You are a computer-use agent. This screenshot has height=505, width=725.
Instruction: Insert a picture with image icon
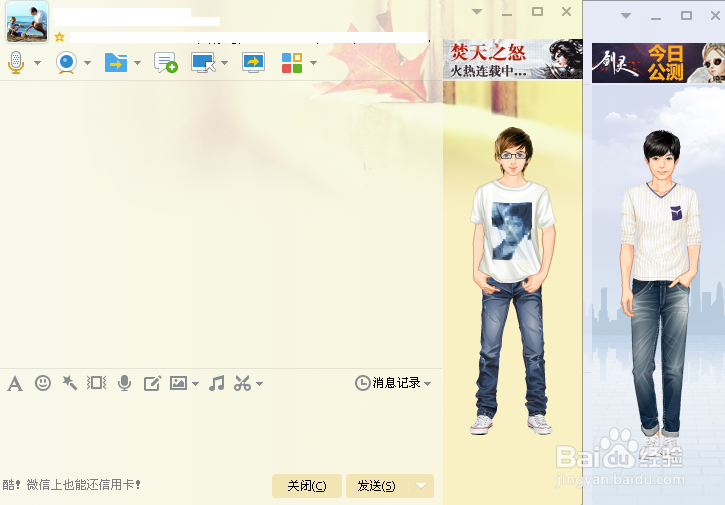point(178,383)
